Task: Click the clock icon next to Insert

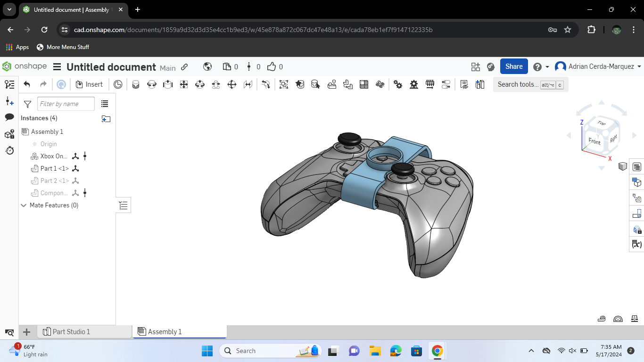Action: click(x=118, y=84)
